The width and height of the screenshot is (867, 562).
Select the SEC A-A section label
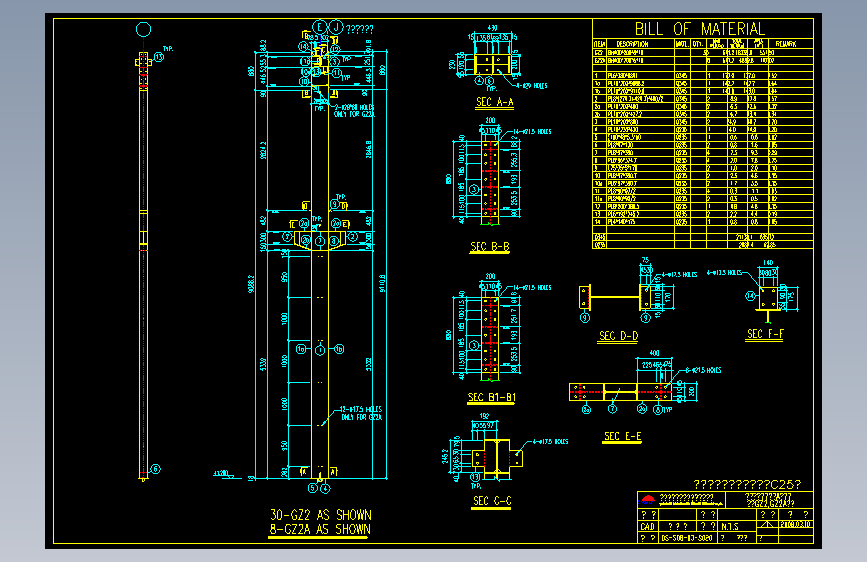pos(494,102)
